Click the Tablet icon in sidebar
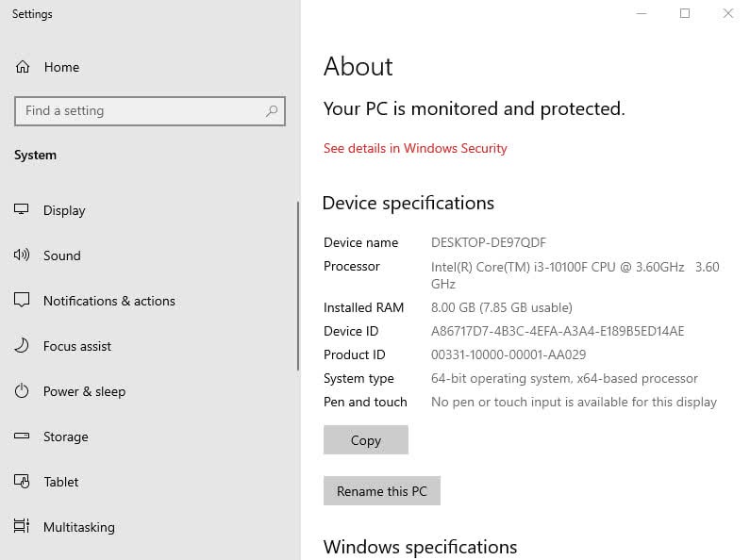Screen dimensions: 750x560 tap(22, 482)
